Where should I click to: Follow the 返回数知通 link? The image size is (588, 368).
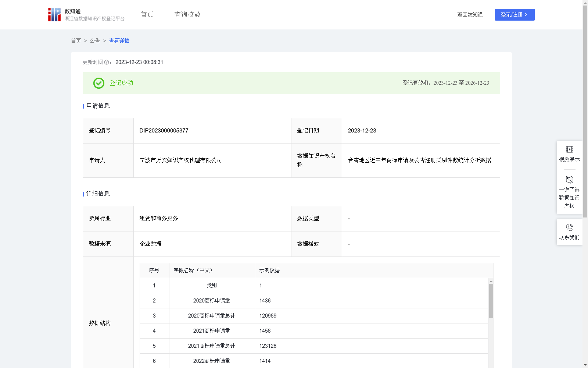(470, 15)
